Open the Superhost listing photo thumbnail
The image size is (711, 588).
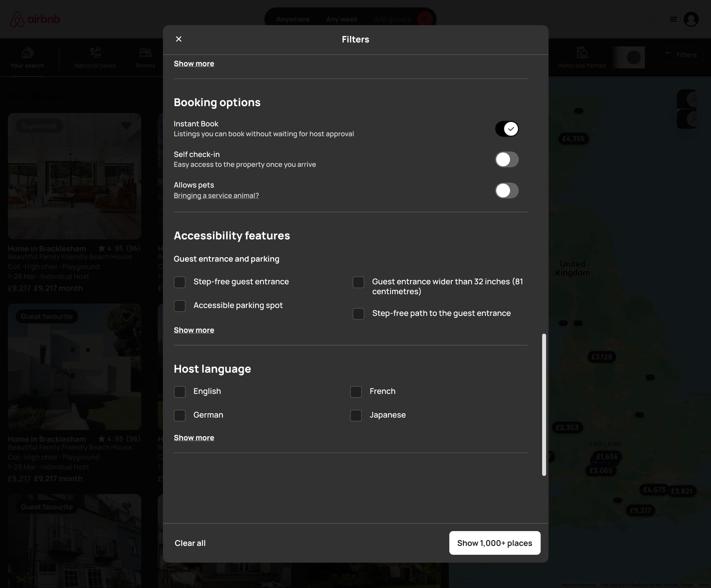tap(74, 176)
